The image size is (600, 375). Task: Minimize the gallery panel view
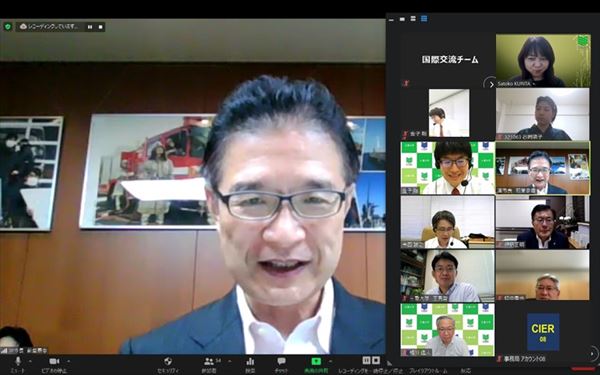(391, 19)
